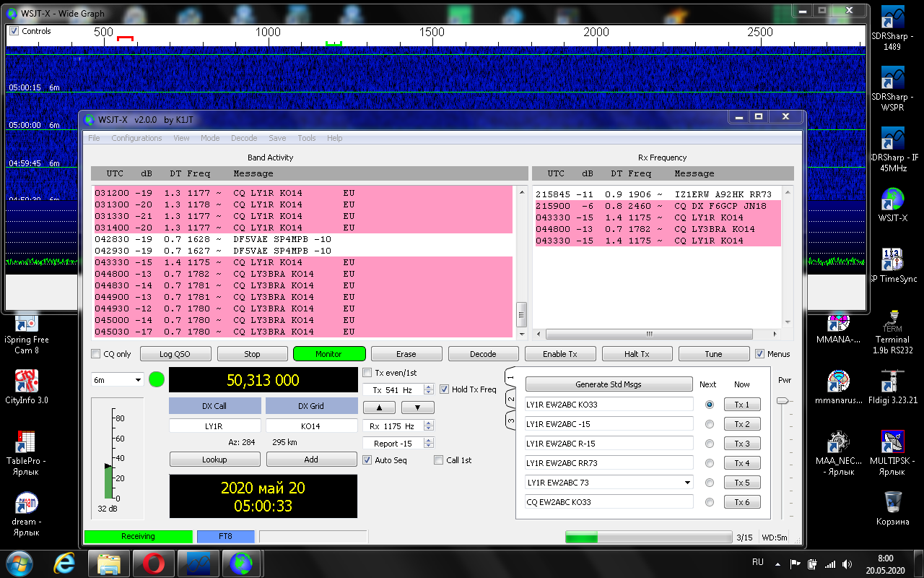Click the Opera browser taskbar icon

tap(153, 562)
